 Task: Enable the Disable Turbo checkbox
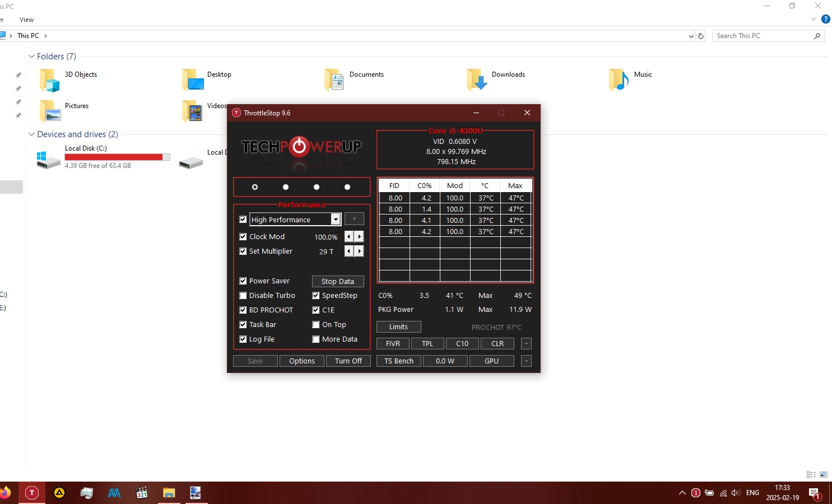243,296
